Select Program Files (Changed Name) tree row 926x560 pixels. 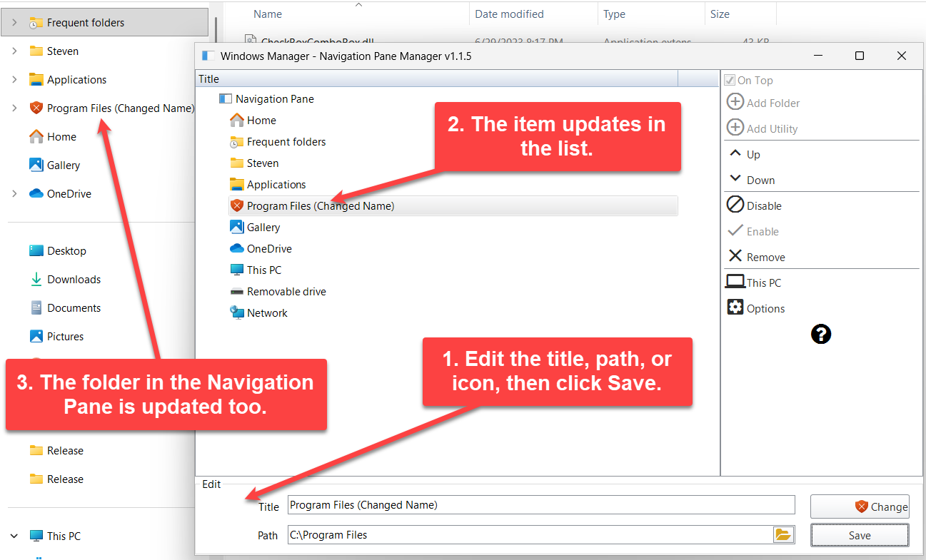click(453, 205)
